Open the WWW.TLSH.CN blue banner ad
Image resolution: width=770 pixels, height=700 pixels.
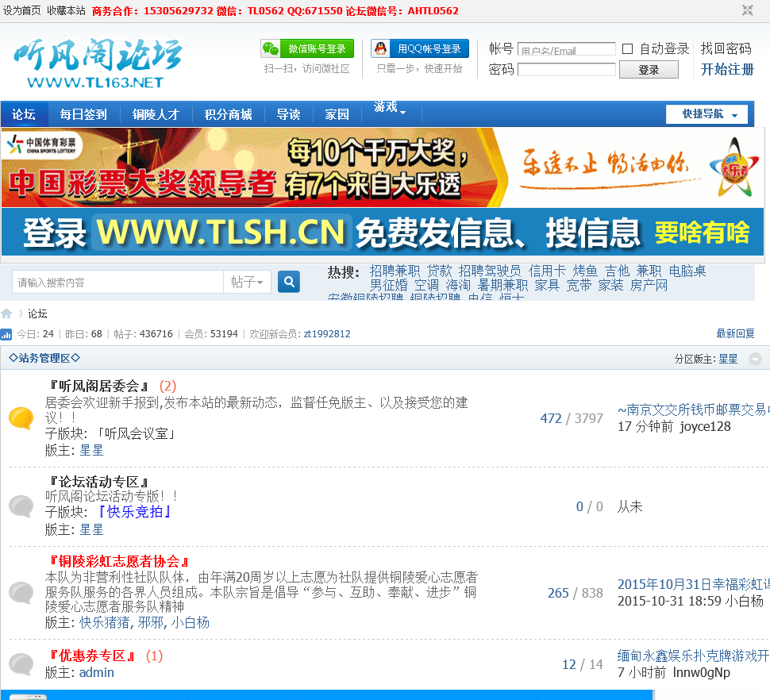click(382, 232)
